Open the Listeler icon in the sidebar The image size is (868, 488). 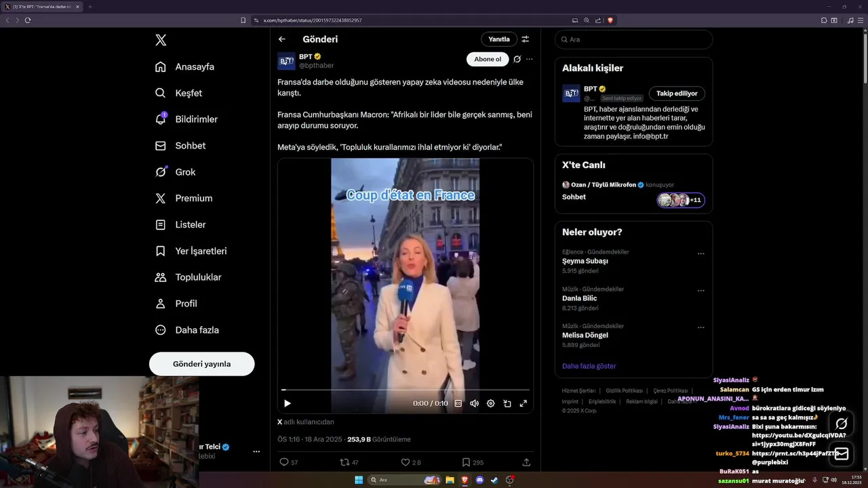click(x=161, y=224)
